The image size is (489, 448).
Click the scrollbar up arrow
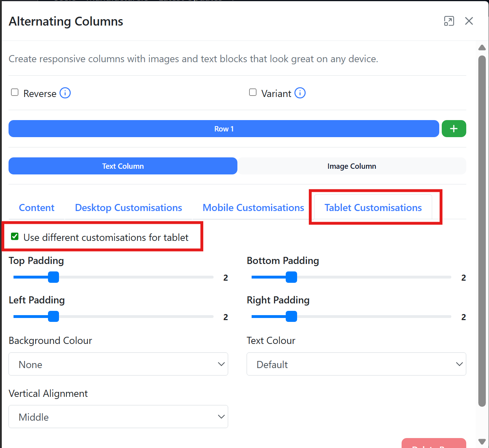(x=482, y=48)
